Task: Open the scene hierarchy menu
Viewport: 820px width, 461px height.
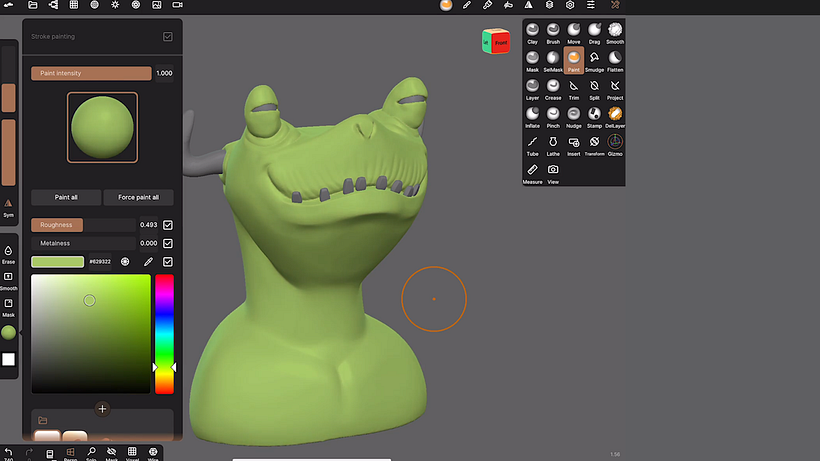Action: click(53, 5)
